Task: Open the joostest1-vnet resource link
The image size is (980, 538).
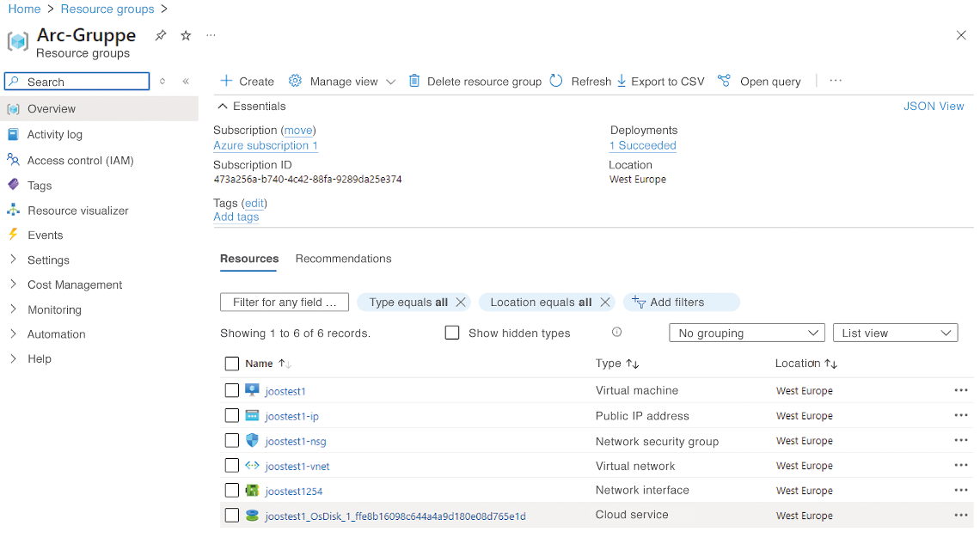Action: tap(297, 466)
